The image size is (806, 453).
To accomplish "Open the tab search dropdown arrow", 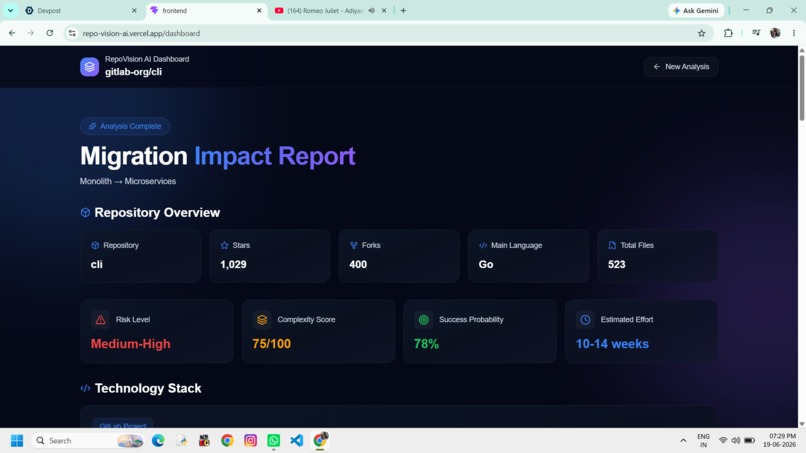I will [10, 10].
